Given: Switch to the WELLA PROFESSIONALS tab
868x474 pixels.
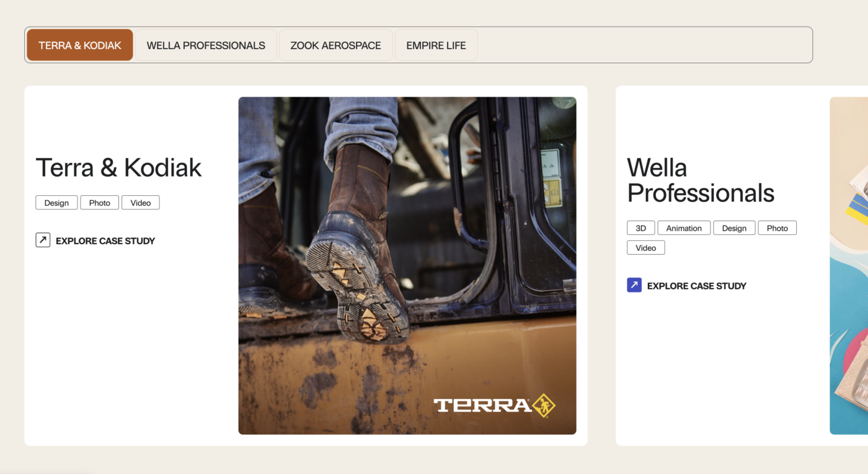Looking at the screenshot, I should pos(206,45).
